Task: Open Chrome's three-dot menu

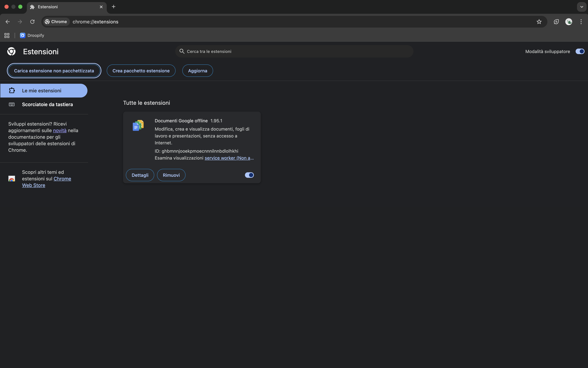Action: (x=581, y=22)
